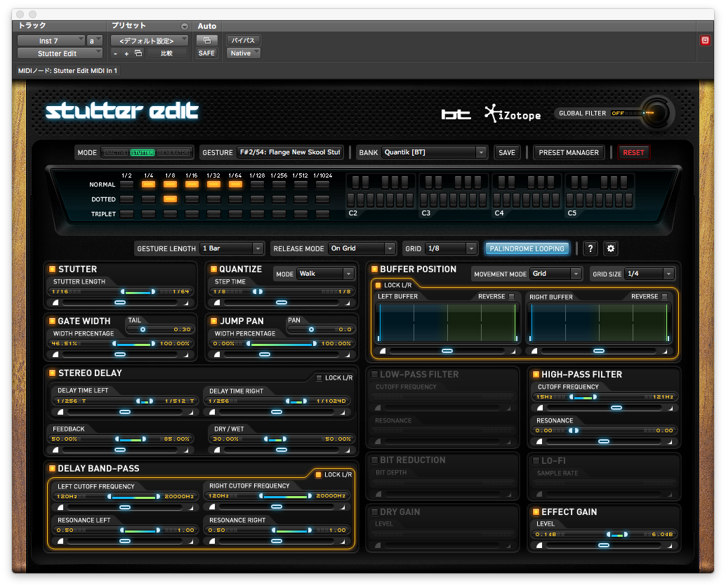Toggle the Quantize module off
Image resolution: width=726 pixels, height=588 pixels.
[213, 269]
